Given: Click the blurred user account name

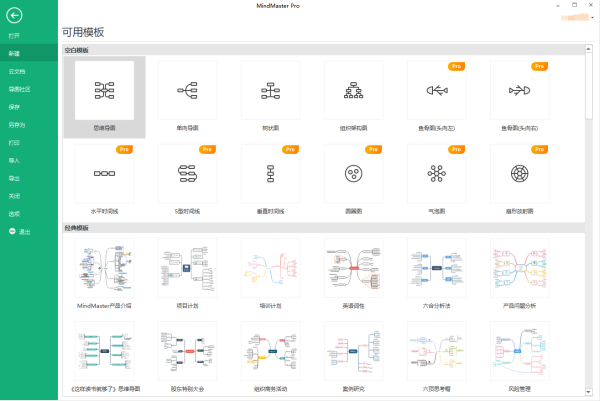Looking at the screenshot, I should tap(575, 17).
